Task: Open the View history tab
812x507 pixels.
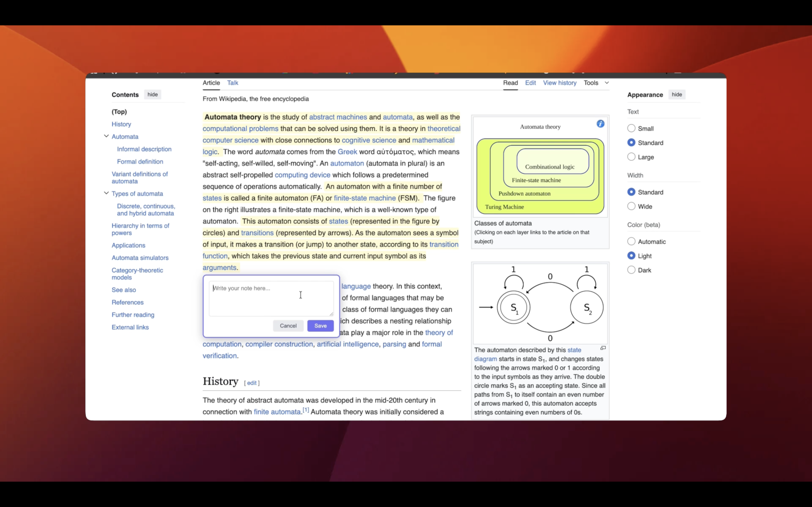Action: tap(559, 83)
